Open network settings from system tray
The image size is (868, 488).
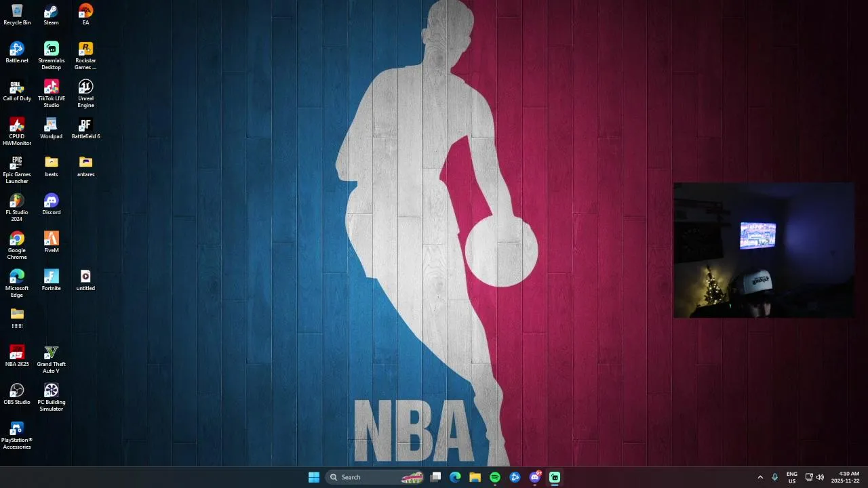coord(809,477)
